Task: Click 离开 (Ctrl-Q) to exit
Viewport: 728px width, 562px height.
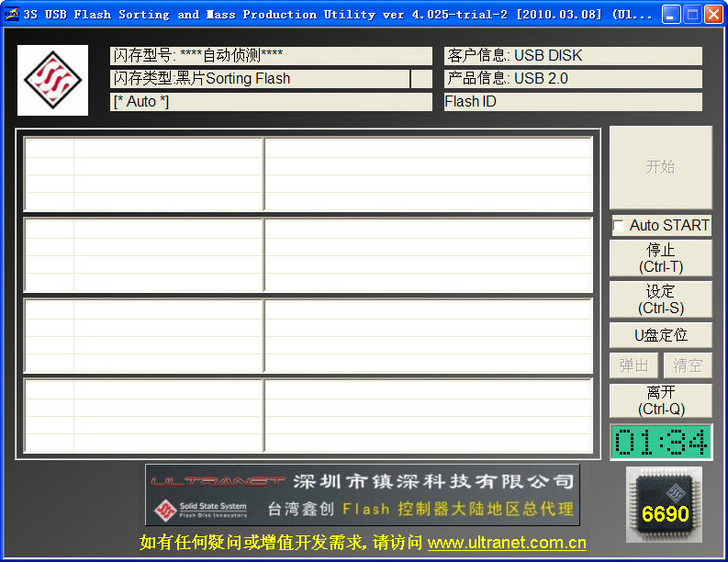Action: coord(660,401)
